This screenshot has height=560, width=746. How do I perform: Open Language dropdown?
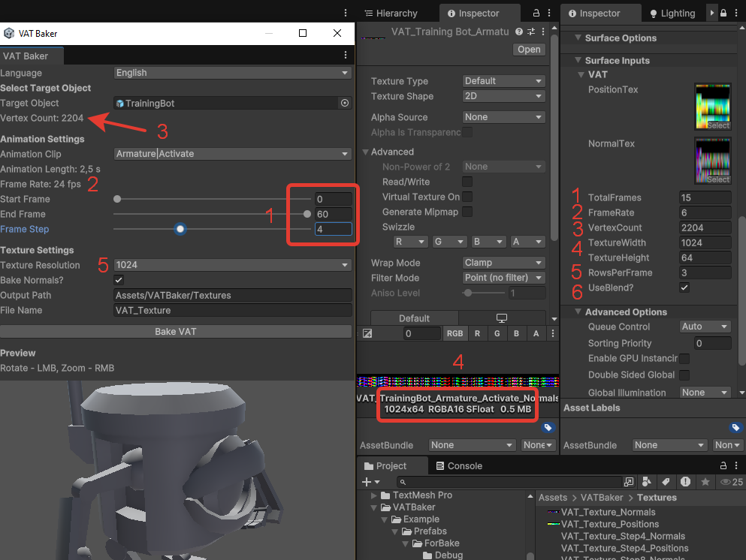[233, 73]
